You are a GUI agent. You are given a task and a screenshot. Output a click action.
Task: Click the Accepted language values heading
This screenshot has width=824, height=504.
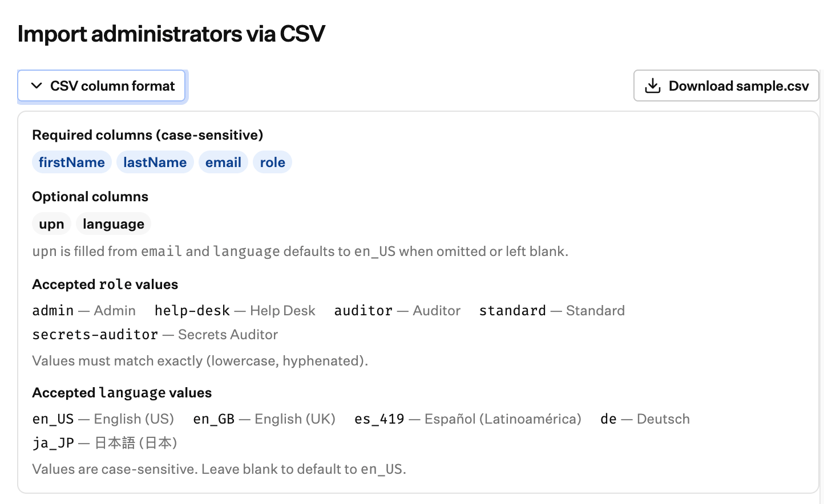click(x=122, y=393)
